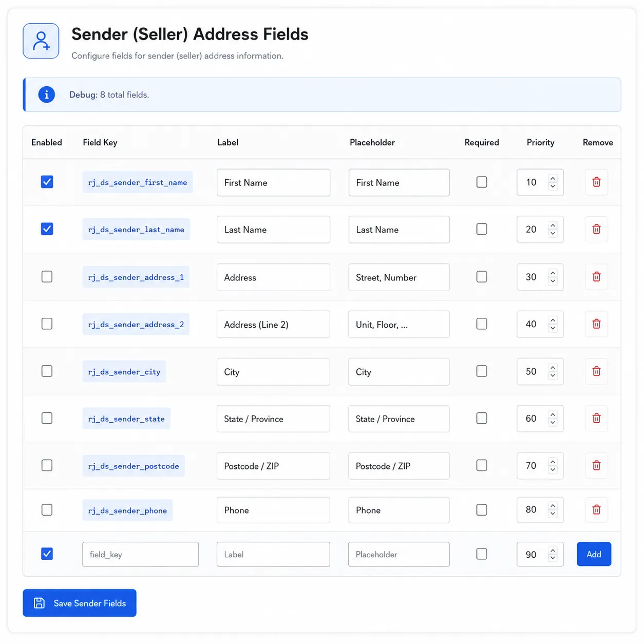Screen dimensions: 644x644
Task: Click the Address (Line 2) label input
Action: click(x=273, y=324)
